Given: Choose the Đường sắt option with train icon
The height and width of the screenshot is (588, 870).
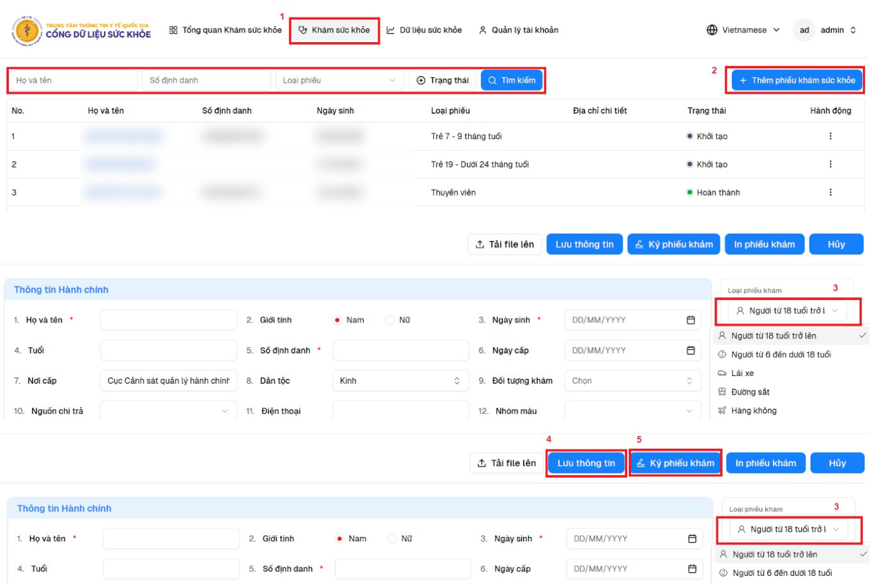Looking at the screenshot, I should click(750, 392).
